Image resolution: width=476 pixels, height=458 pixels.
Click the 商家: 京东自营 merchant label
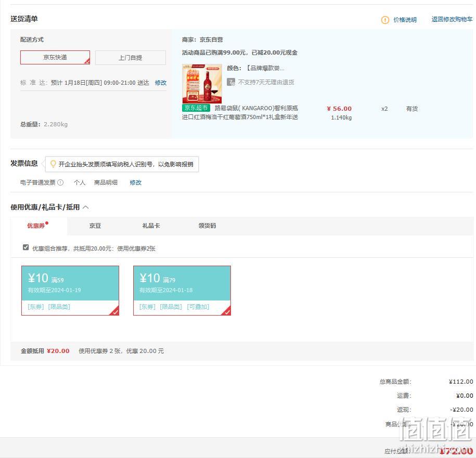click(202, 40)
